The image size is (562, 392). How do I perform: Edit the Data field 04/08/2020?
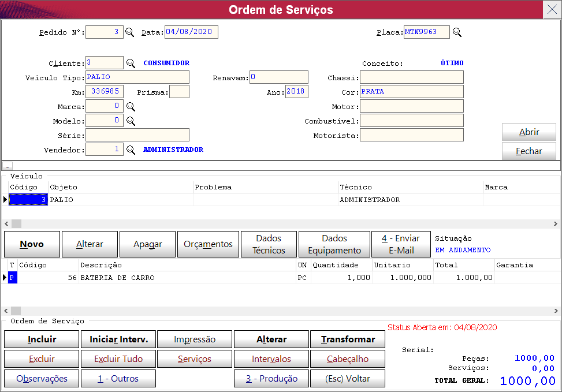click(x=191, y=32)
